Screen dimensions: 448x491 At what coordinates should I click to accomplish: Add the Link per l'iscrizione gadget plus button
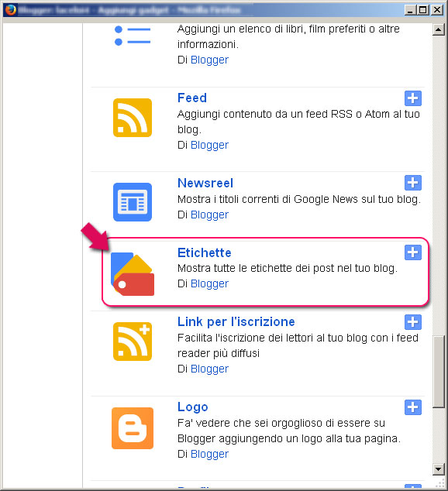(413, 322)
